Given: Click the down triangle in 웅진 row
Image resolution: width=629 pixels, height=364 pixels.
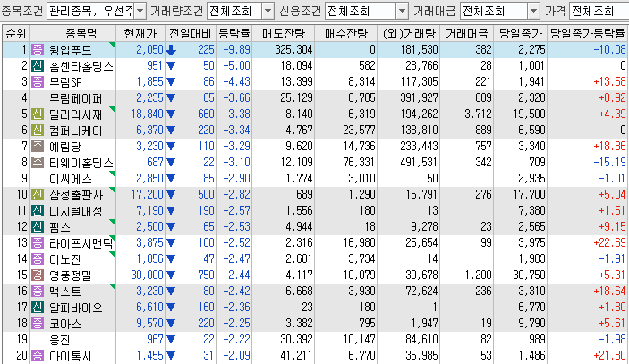Looking at the screenshot, I should pos(171,340).
